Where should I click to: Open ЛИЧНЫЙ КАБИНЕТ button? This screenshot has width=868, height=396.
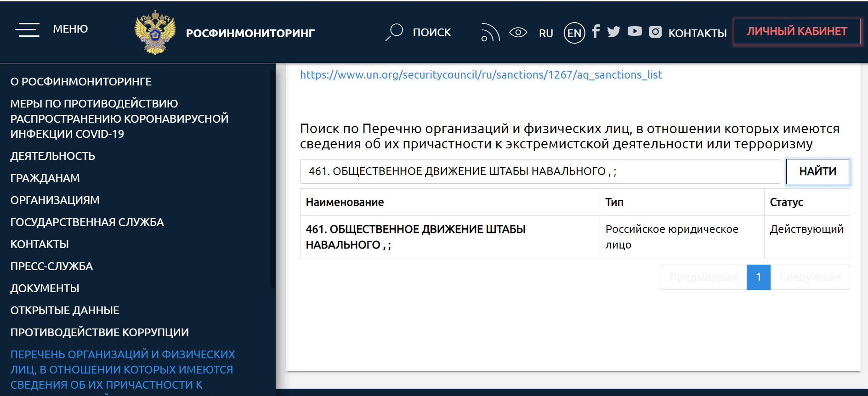(797, 31)
